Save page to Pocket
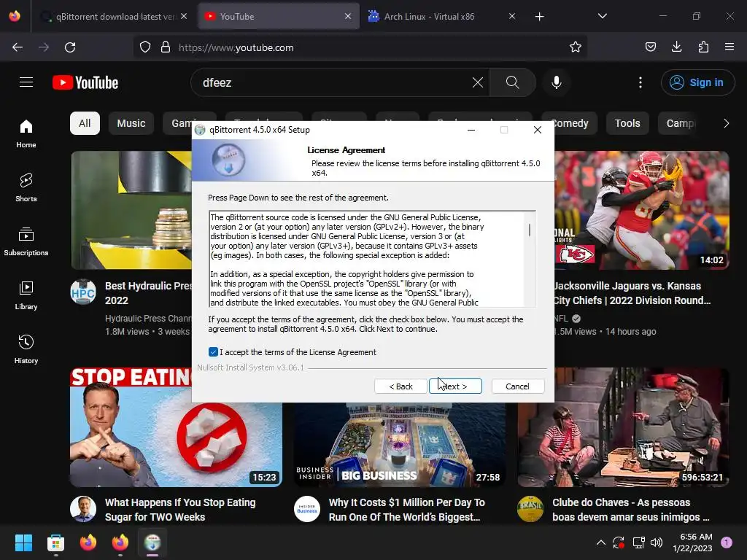The height and width of the screenshot is (560, 747). [650, 47]
